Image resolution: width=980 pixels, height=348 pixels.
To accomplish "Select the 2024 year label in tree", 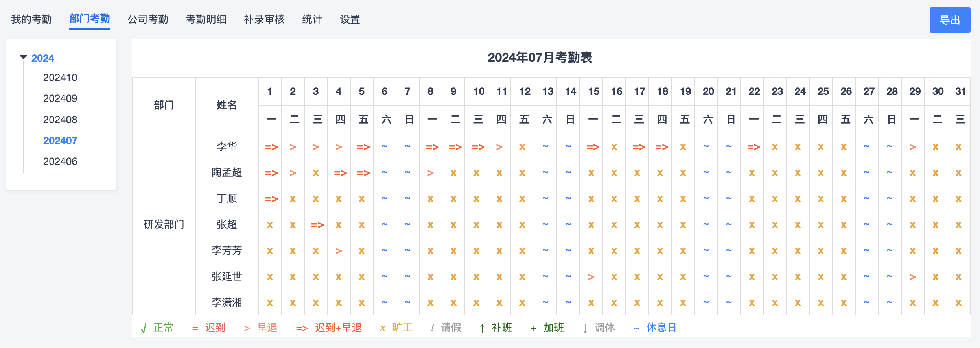I will tap(42, 58).
